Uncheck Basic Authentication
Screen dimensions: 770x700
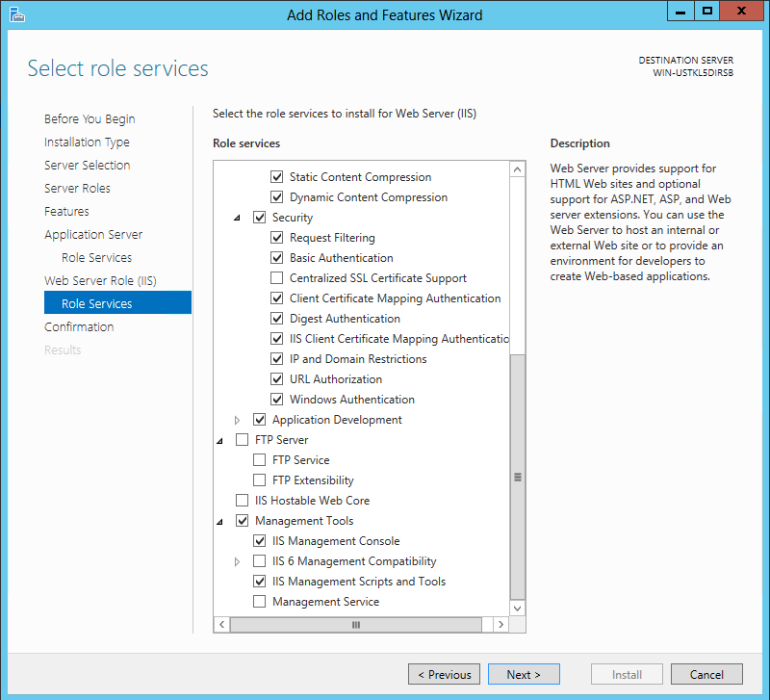click(x=277, y=258)
